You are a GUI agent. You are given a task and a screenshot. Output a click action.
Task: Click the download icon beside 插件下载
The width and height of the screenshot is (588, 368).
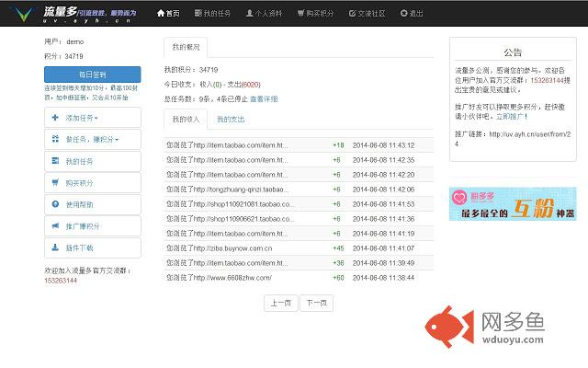coord(55,247)
